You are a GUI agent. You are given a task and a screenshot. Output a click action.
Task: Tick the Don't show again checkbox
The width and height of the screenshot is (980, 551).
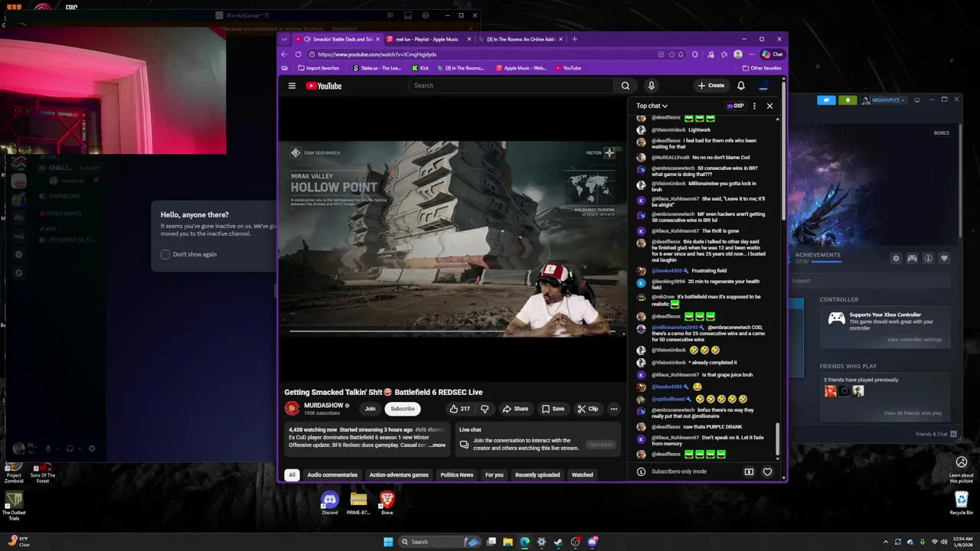coord(165,254)
